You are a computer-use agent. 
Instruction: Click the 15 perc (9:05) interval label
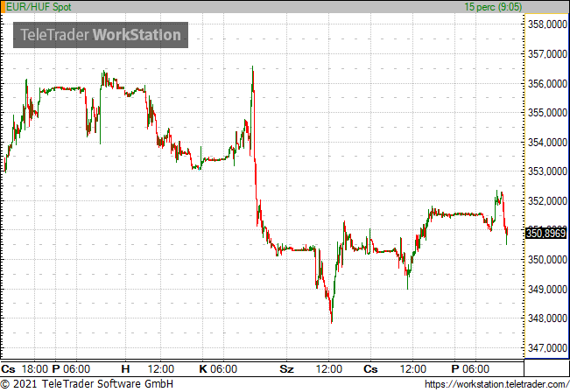(493, 7)
